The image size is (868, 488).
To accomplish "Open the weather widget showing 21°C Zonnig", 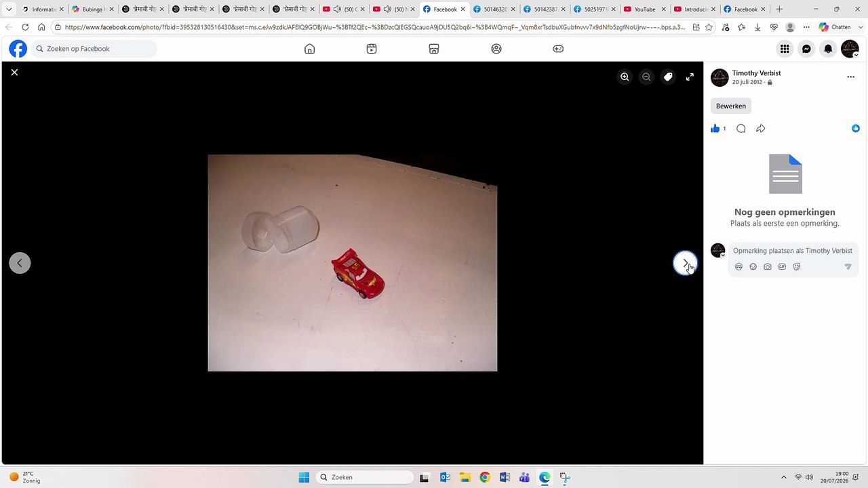I will coord(24,477).
